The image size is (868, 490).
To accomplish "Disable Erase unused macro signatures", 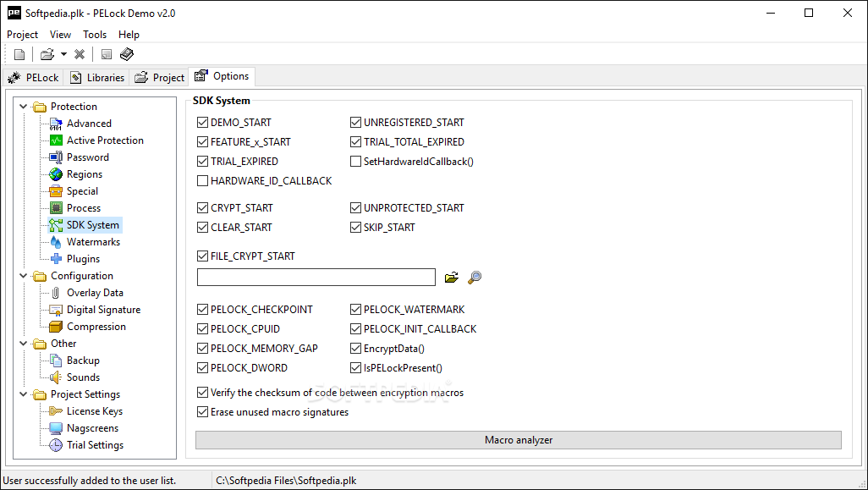I will [202, 412].
